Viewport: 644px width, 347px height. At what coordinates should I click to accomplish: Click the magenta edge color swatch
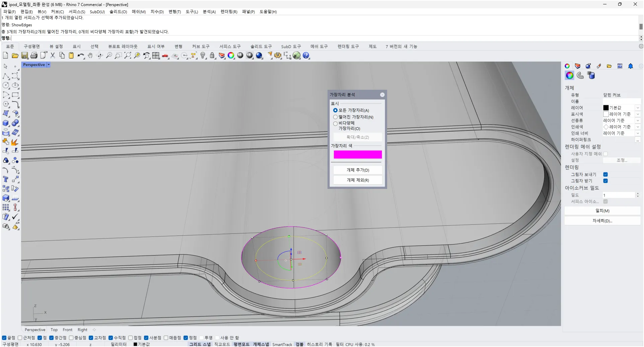click(x=358, y=154)
